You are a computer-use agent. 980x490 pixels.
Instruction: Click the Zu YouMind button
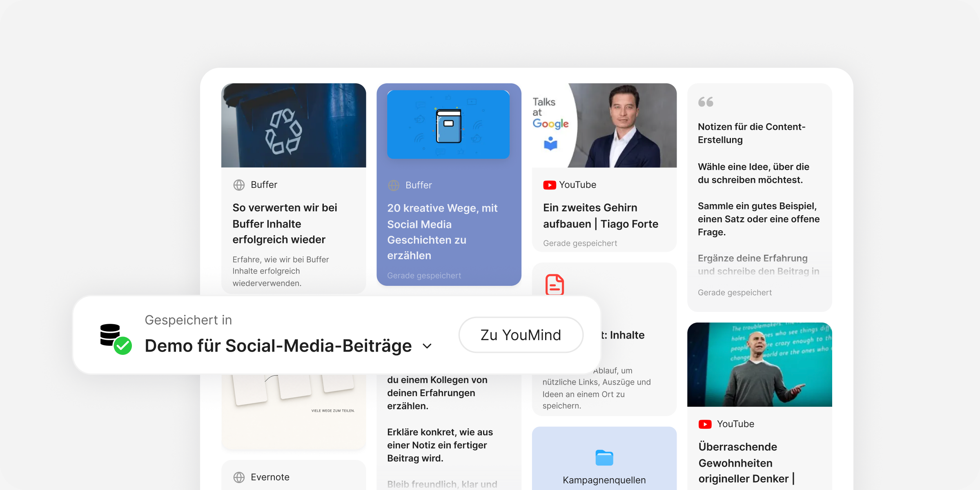[521, 335]
